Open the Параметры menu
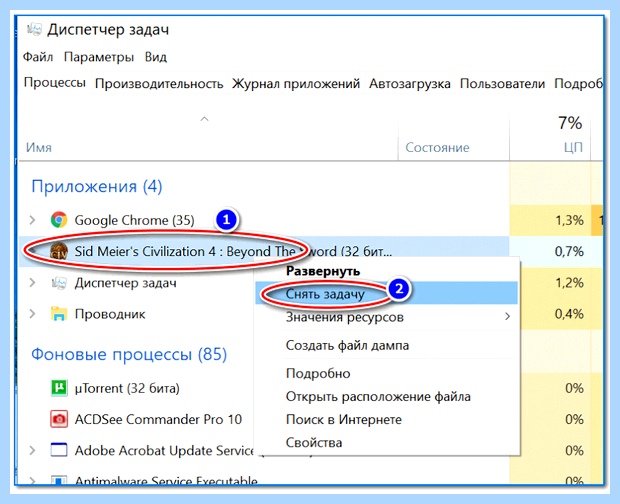 click(x=99, y=57)
